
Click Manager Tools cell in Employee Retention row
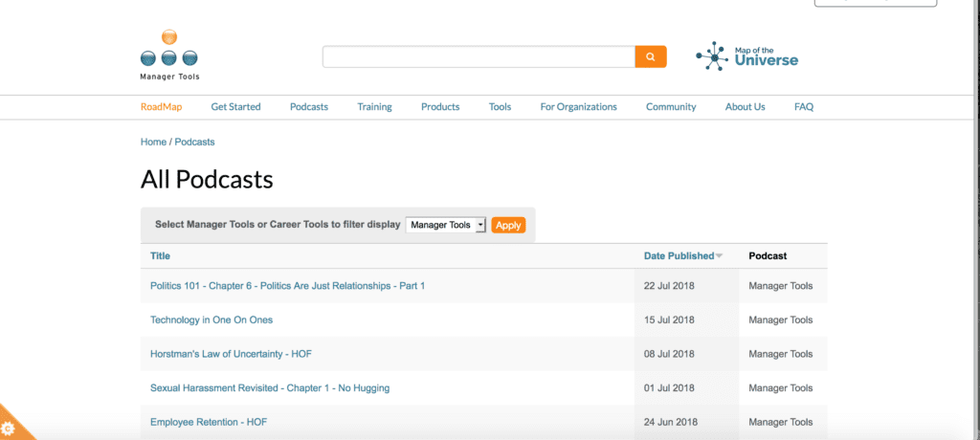[x=781, y=422]
